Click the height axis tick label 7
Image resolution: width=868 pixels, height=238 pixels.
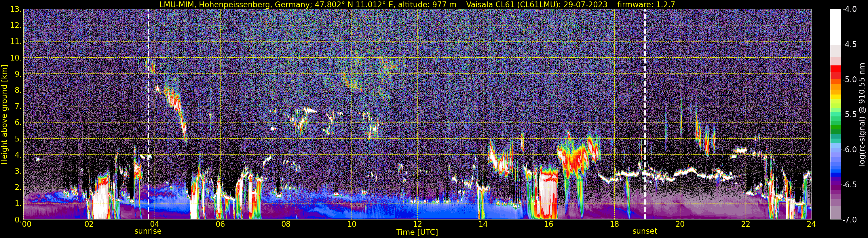point(18,107)
